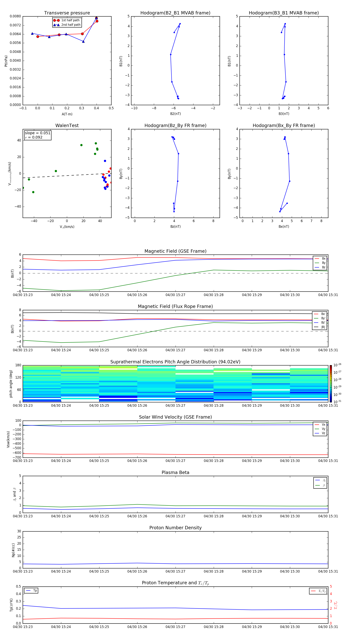This screenshot has height=644, width=351.
Task: Click the 'Hodogram(B2_B1 MVAB frame)' title
Action: 175,13
